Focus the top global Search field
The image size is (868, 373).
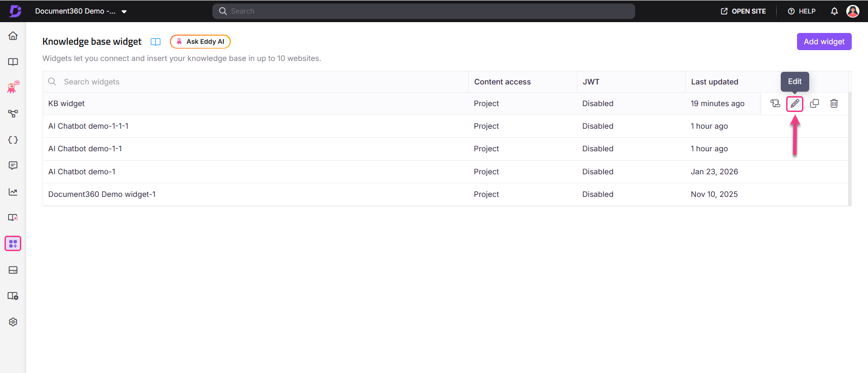[x=424, y=11]
